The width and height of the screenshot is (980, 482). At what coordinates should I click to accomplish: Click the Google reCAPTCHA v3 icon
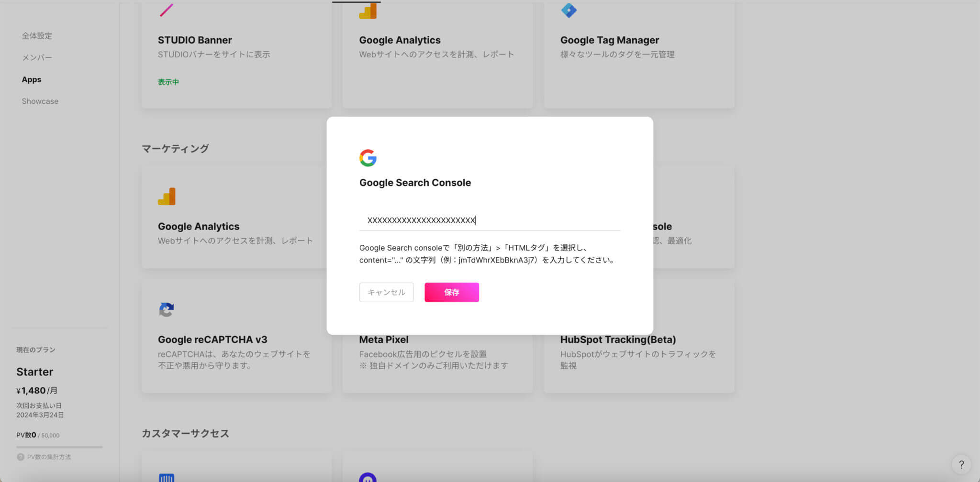click(166, 309)
